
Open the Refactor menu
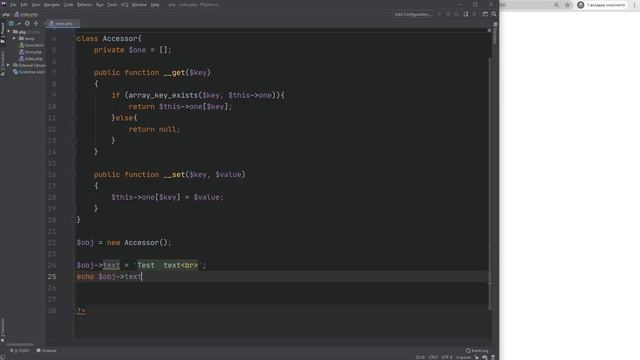coord(84,4)
